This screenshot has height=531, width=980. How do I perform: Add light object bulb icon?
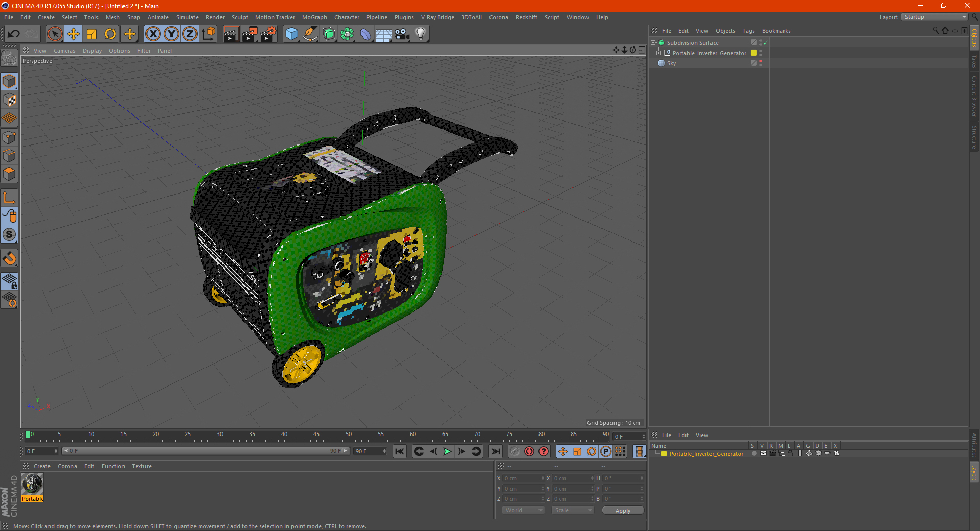click(421, 34)
